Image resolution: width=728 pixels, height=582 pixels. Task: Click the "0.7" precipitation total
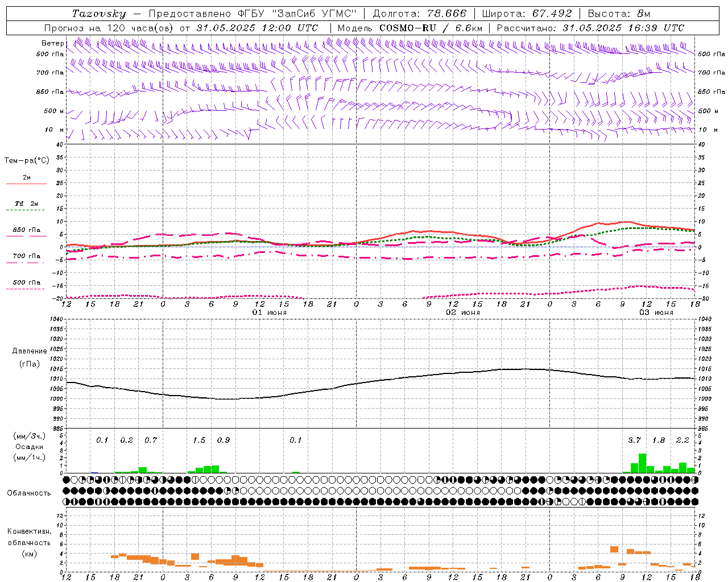point(151,440)
